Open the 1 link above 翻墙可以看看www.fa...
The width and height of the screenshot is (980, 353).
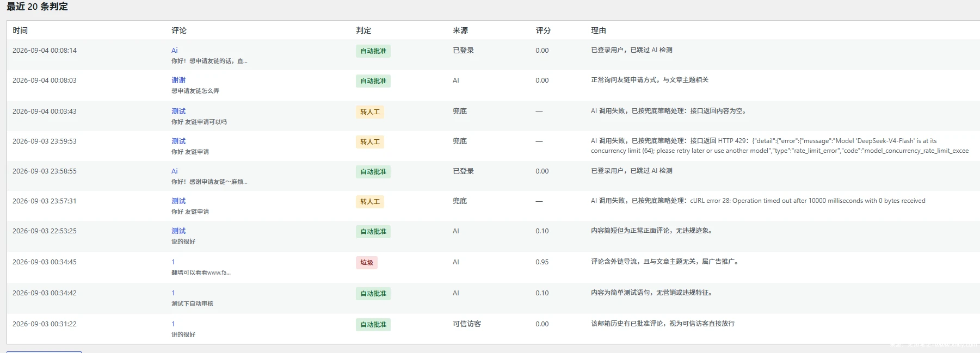[174, 262]
